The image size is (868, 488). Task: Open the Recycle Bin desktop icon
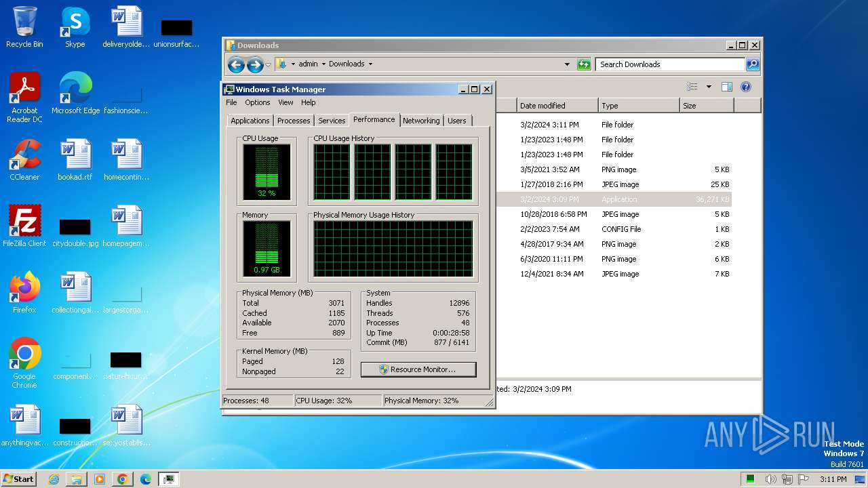(x=24, y=28)
